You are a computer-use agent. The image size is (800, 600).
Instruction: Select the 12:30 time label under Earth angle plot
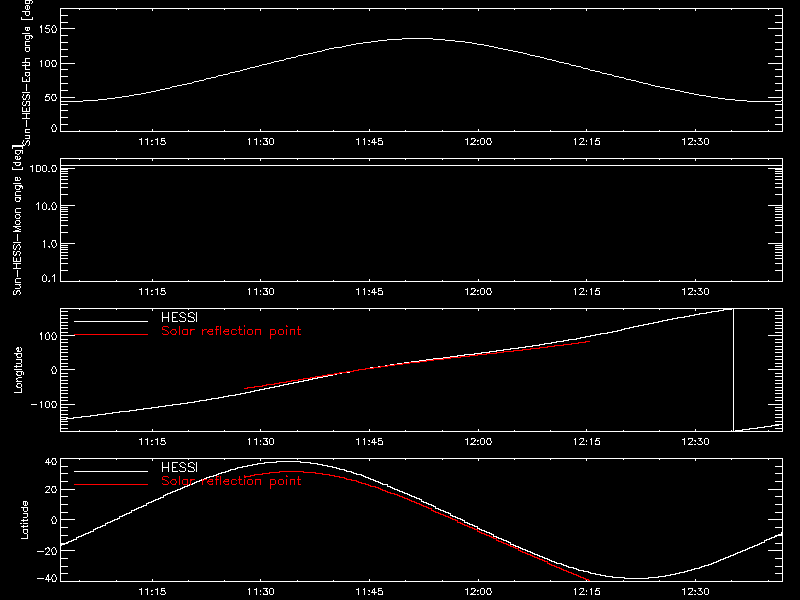(695, 141)
